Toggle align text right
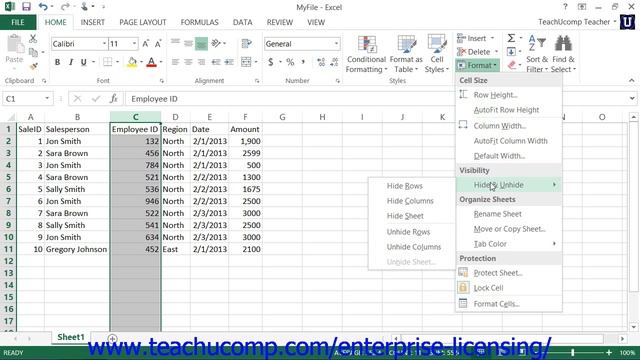The width and height of the screenshot is (640, 360). [x=201, y=62]
